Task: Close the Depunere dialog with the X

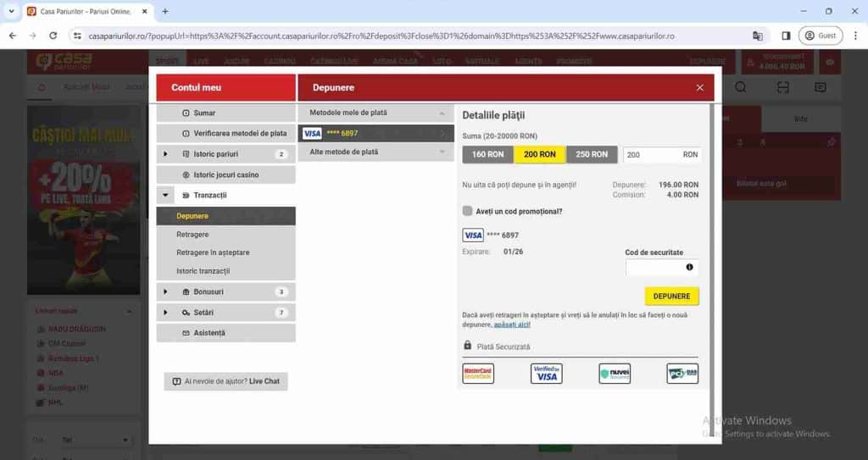Action: tap(699, 88)
